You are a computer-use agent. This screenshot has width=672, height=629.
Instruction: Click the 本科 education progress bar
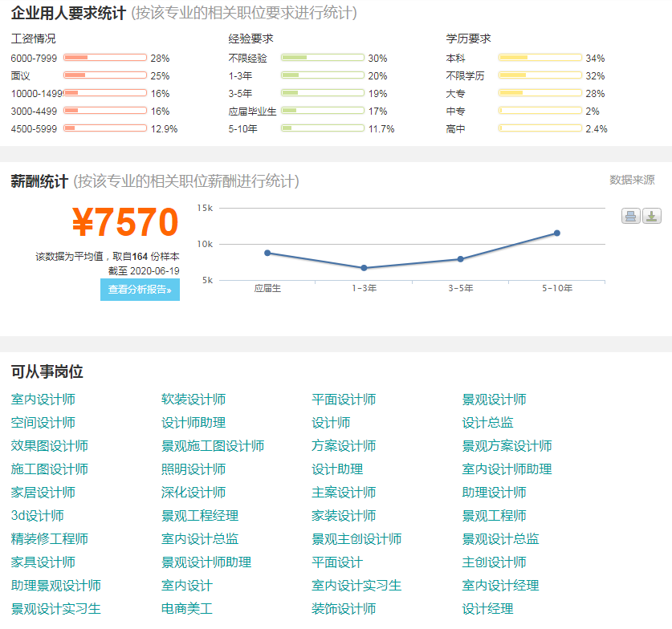coord(540,58)
